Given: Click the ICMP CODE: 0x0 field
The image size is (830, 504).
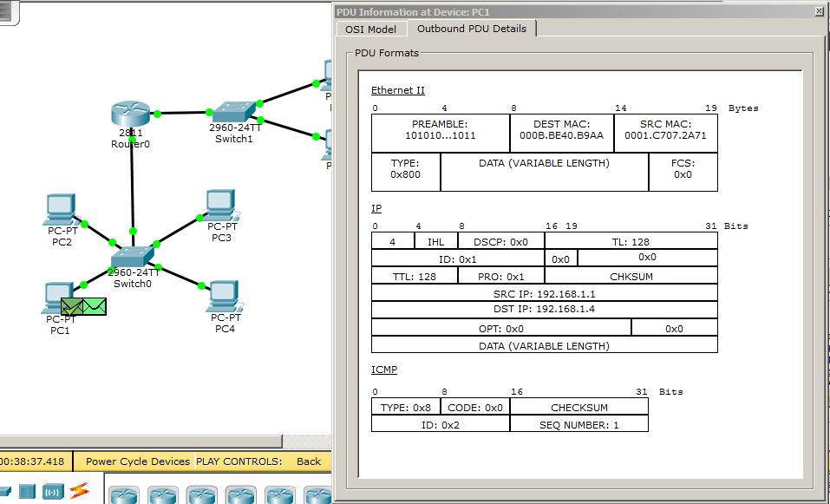Looking at the screenshot, I should point(475,407).
